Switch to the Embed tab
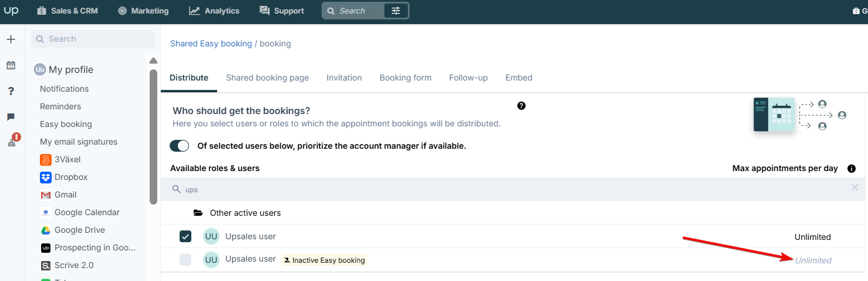The image size is (868, 281). [519, 78]
